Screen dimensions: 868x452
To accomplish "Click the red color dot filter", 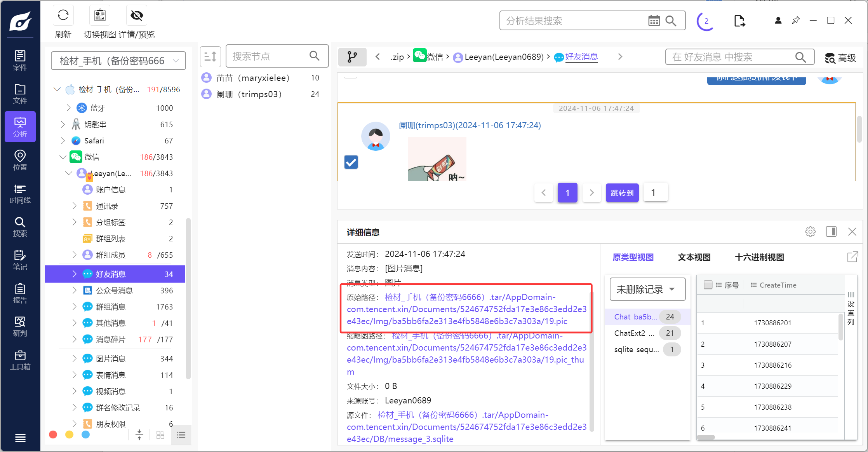I will pos(53,435).
